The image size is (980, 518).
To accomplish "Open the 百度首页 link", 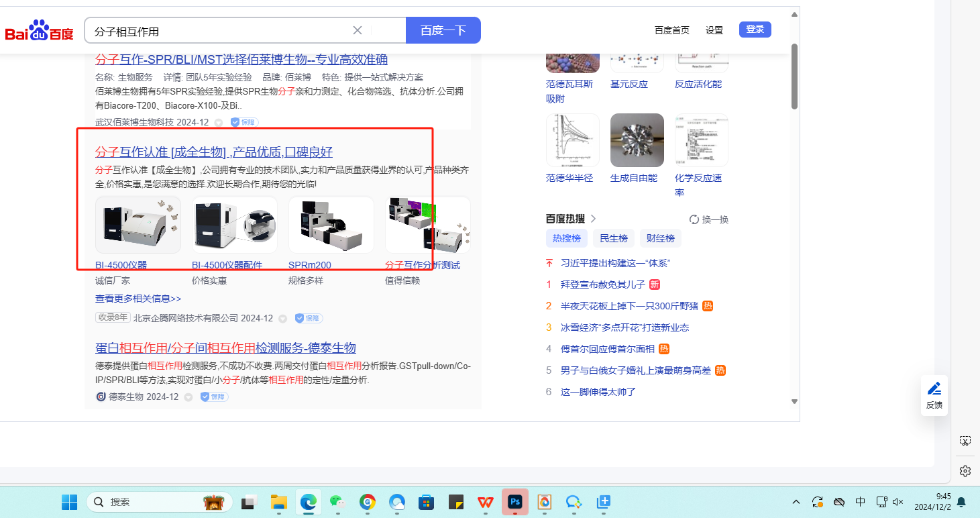I will tap(671, 30).
